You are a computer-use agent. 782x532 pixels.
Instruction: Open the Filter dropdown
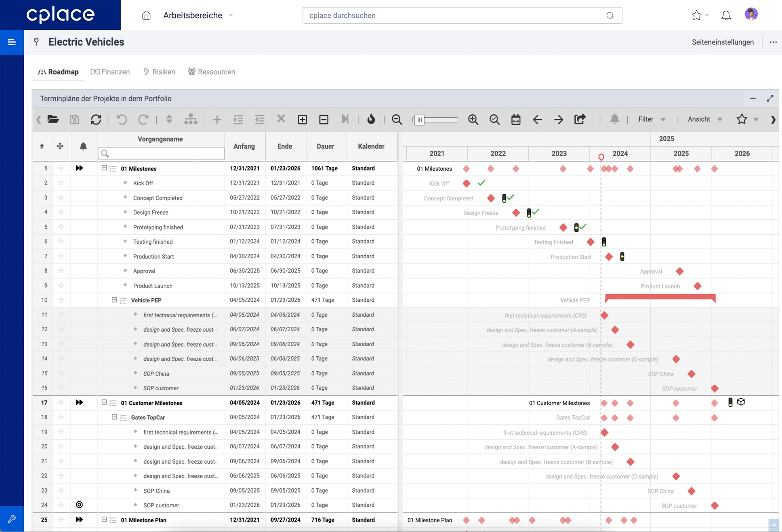point(651,119)
